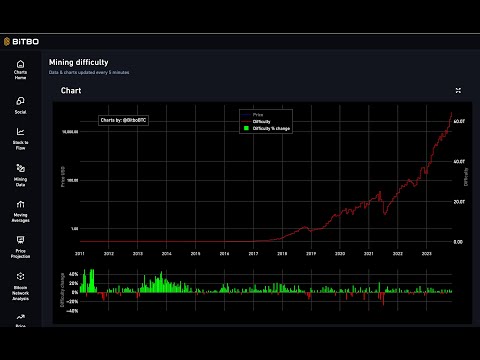Click the 2011 x-axis label

click(80, 254)
